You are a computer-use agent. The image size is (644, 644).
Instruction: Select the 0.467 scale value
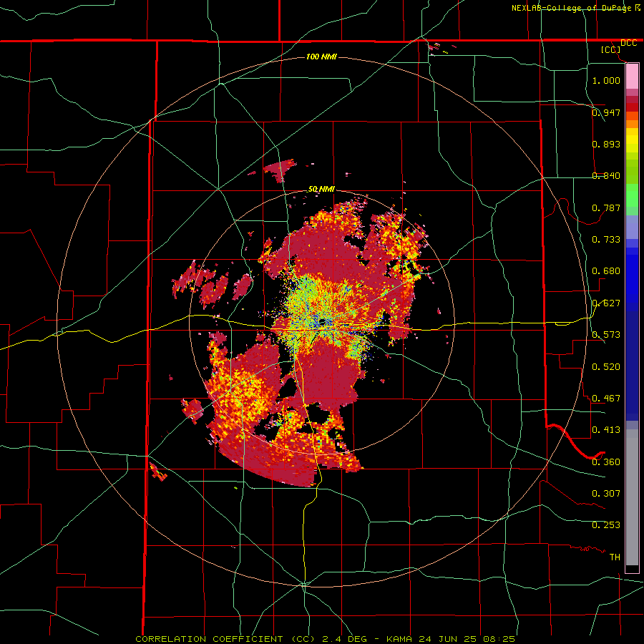click(x=606, y=399)
